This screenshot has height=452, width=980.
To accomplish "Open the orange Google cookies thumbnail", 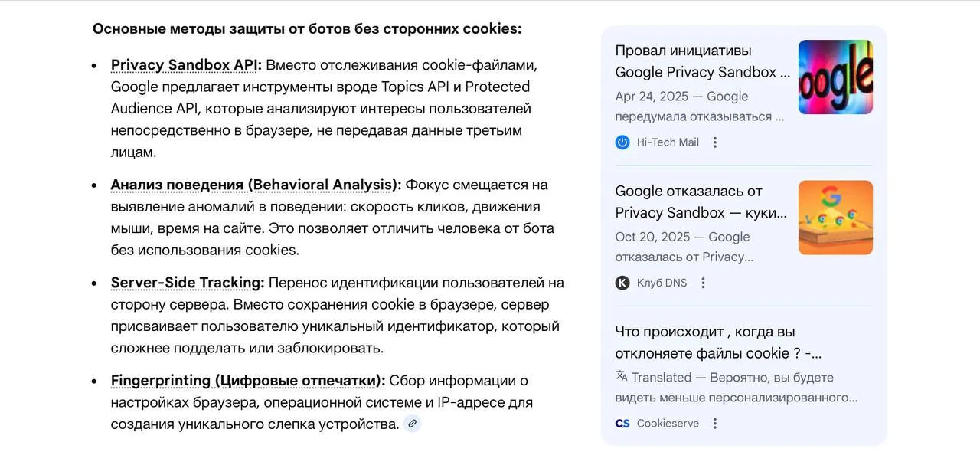I will [835, 218].
